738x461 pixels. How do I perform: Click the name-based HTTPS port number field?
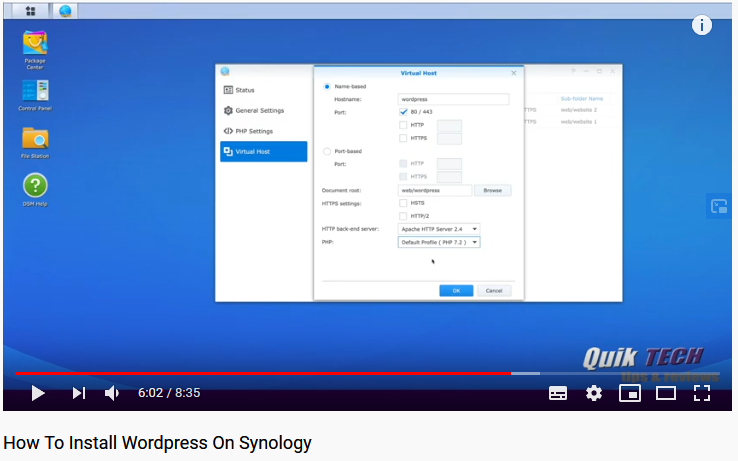tap(449, 139)
